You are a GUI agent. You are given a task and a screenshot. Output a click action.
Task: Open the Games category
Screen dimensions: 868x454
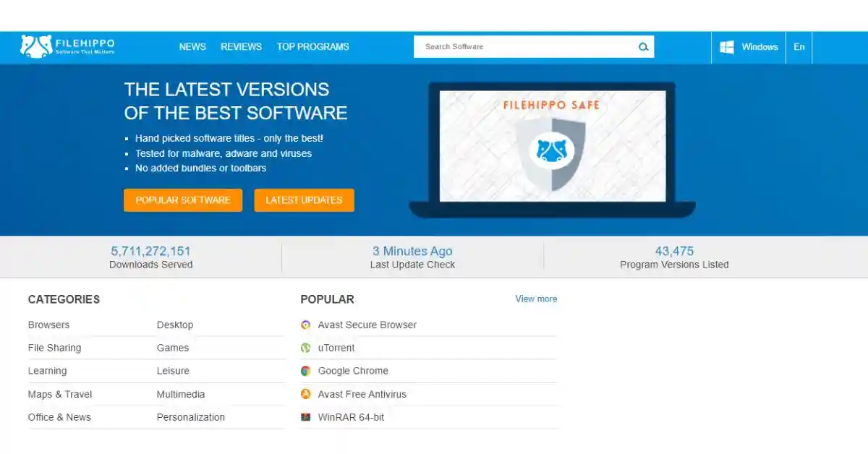tap(173, 348)
